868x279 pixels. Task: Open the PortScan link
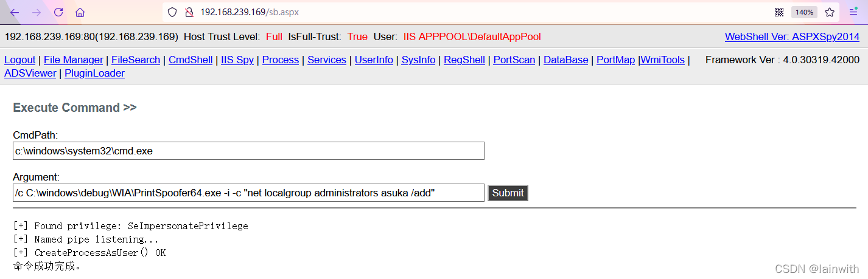click(x=514, y=60)
